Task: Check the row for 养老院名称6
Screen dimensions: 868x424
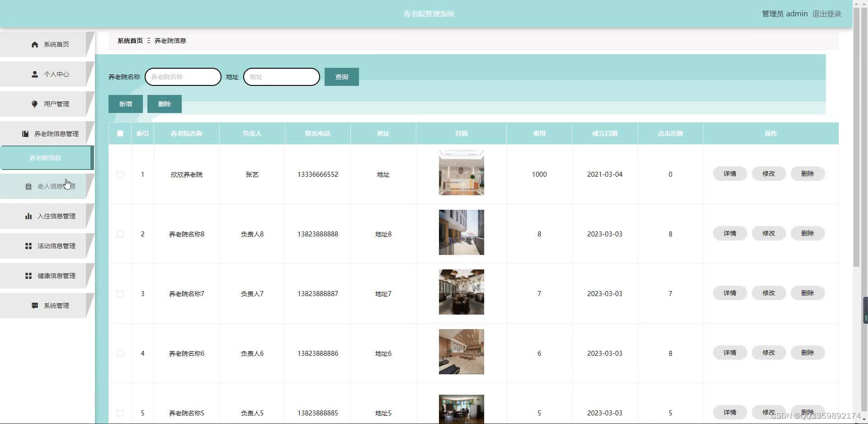Action: (120, 353)
